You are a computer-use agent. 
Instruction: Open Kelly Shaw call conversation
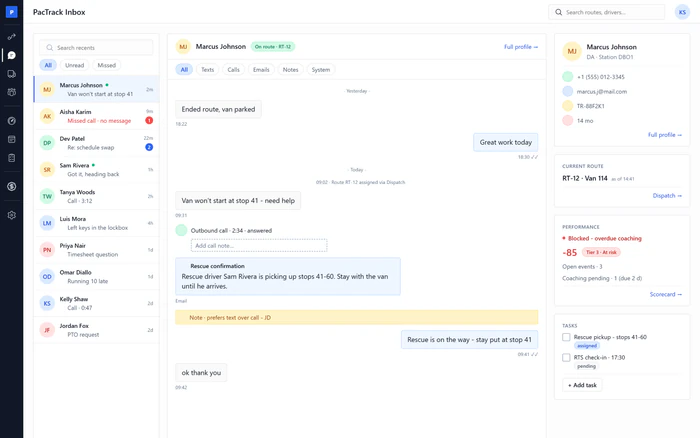tap(96, 304)
